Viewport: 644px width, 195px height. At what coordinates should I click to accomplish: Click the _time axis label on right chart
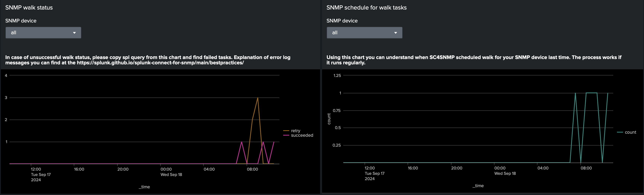478,186
